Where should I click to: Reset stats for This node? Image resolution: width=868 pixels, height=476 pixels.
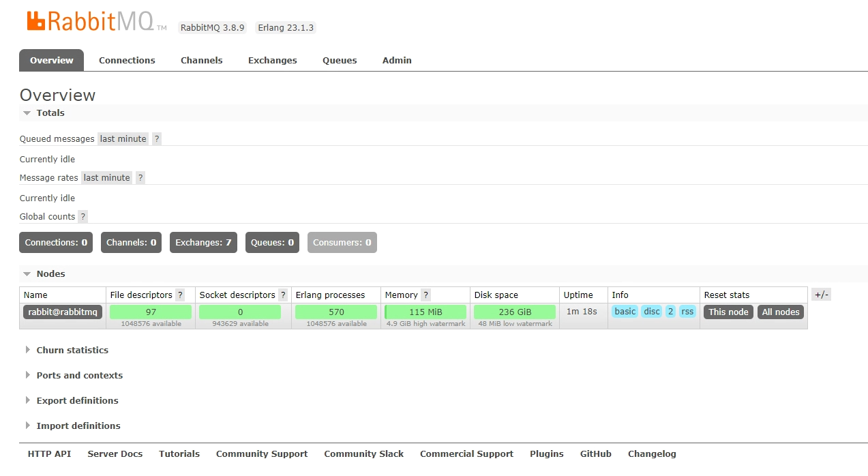point(728,312)
